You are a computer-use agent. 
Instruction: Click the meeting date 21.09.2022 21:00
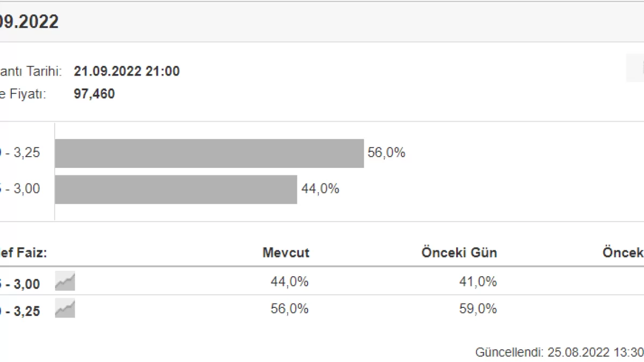(127, 71)
